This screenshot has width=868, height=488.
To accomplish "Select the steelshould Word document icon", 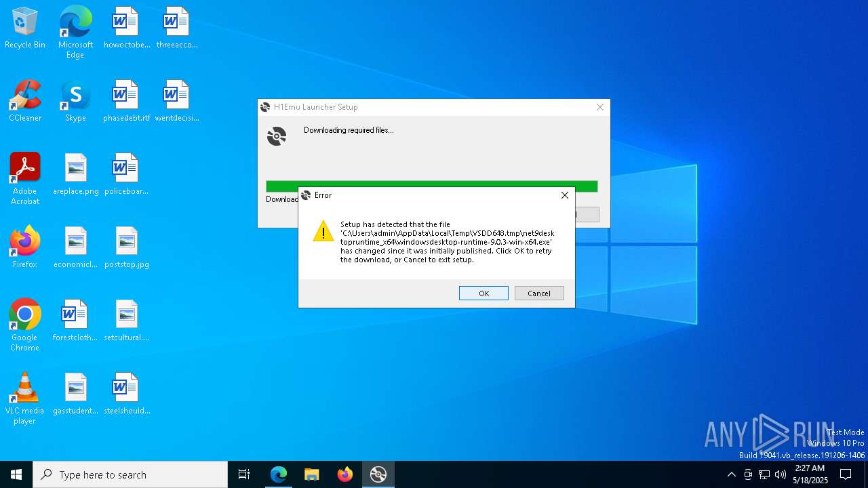I will click(126, 394).
